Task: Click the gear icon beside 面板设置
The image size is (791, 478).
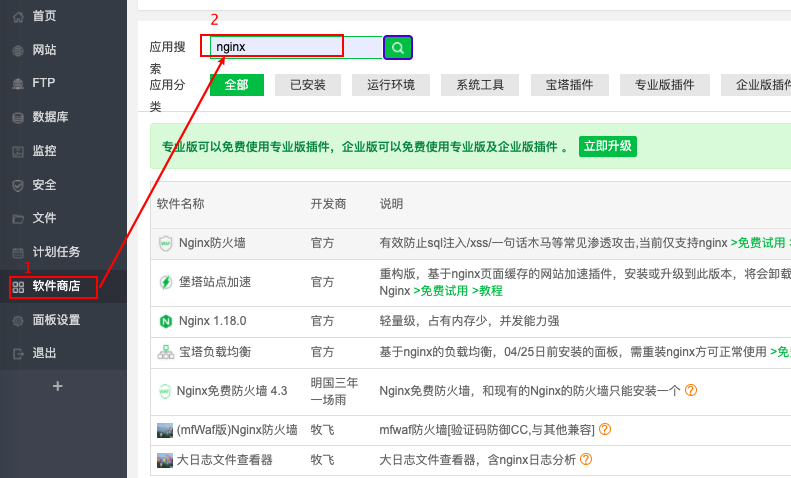Action: [18, 321]
